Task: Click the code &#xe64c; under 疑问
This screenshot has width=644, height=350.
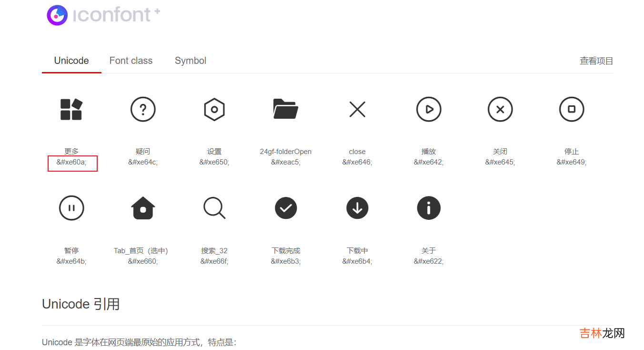Action: pos(143,162)
